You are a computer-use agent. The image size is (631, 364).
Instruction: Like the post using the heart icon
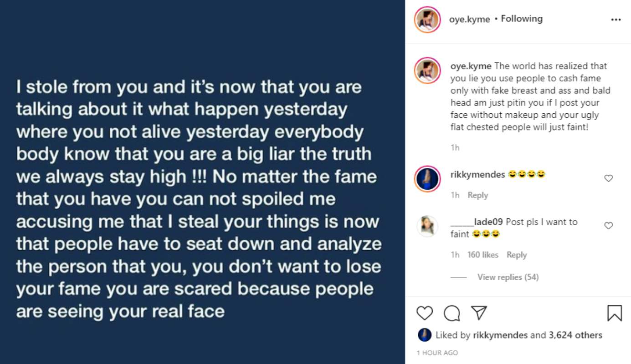coord(424,313)
